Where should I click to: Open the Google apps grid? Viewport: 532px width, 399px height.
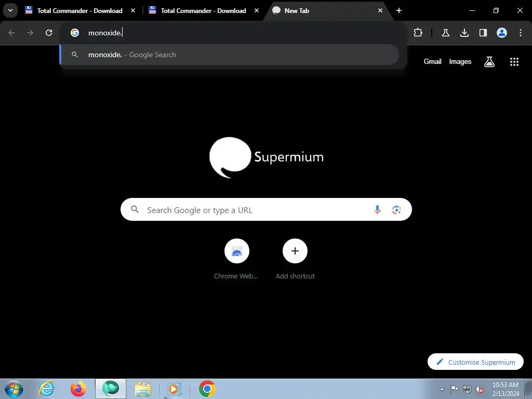(x=514, y=61)
